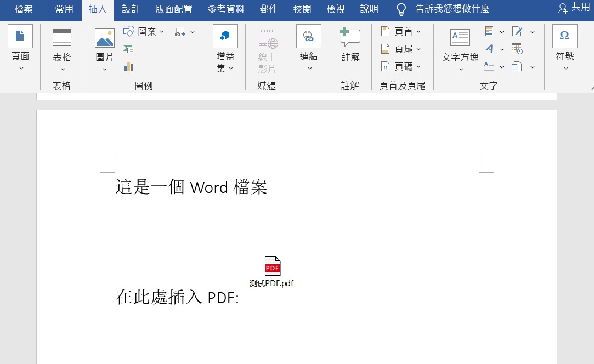Expand the Object dropdown arrow

(532, 67)
